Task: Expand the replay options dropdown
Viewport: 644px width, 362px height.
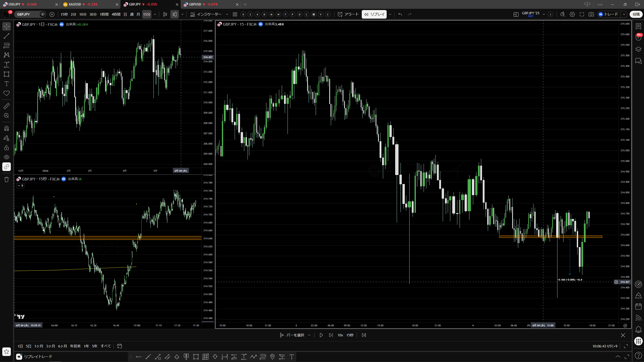Action: 390,14
